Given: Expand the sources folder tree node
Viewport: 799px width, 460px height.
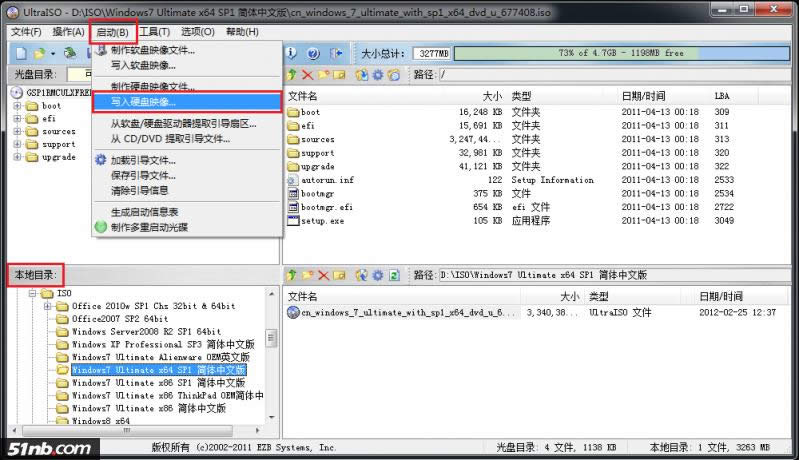Looking at the screenshot, I should coord(18,131).
